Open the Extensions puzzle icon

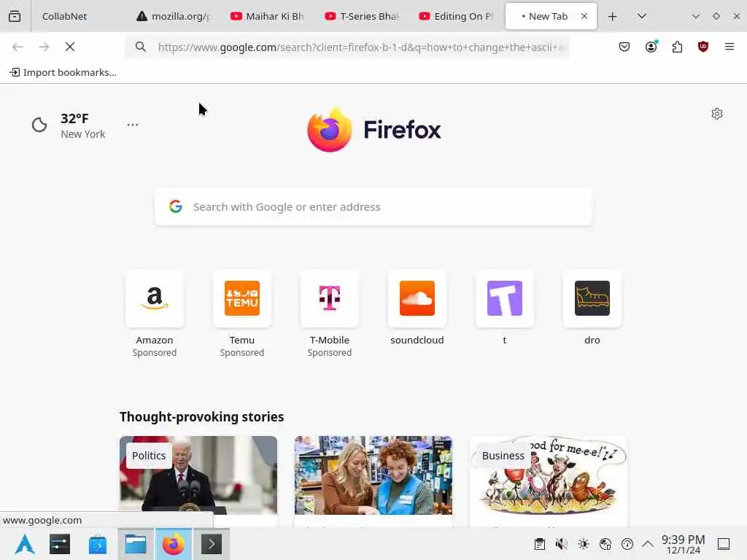tap(677, 47)
